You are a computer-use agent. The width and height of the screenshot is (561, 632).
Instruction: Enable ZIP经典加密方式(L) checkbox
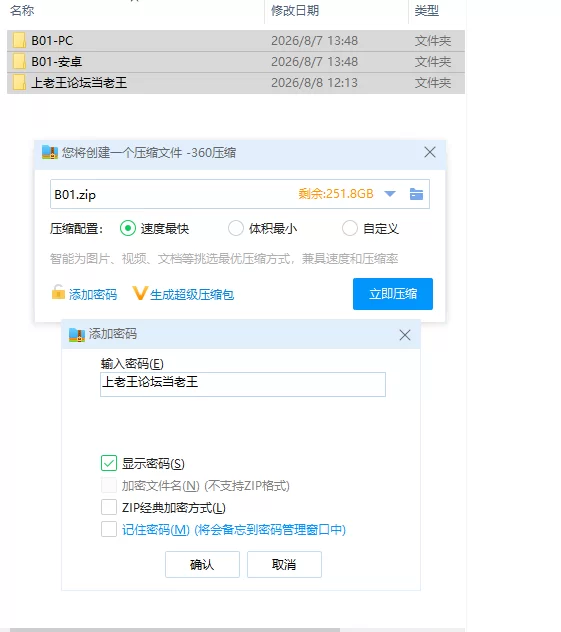click(x=109, y=507)
